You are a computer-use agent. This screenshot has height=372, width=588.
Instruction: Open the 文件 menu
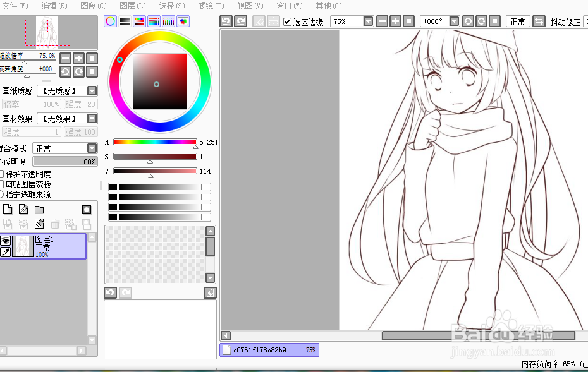(x=15, y=6)
